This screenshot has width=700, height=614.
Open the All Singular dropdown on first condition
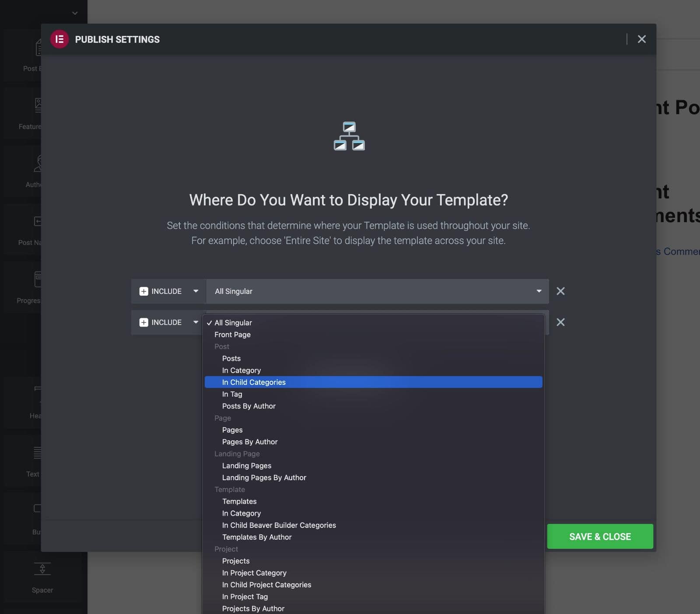(x=377, y=291)
